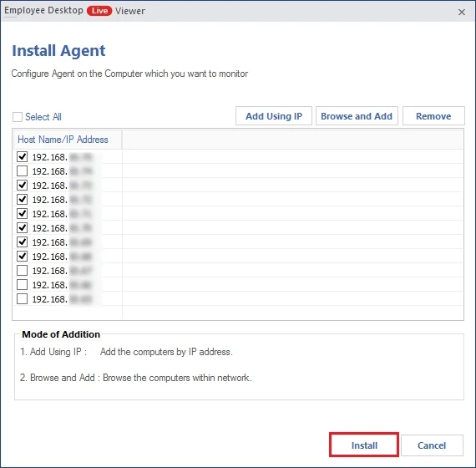Uncheck the first IP address row checkbox
This screenshot has height=468, width=476.
click(23, 157)
